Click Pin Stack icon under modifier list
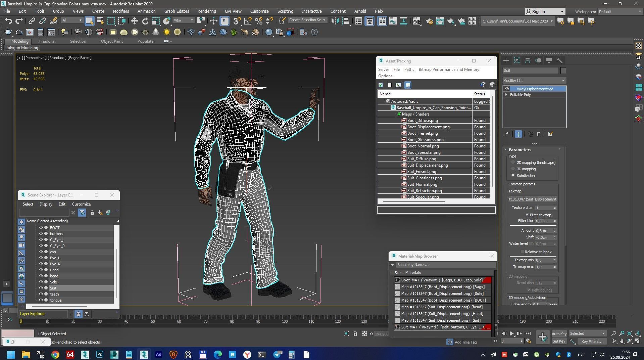Image resolution: width=644 pixels, height=360 pixels. 506,134
